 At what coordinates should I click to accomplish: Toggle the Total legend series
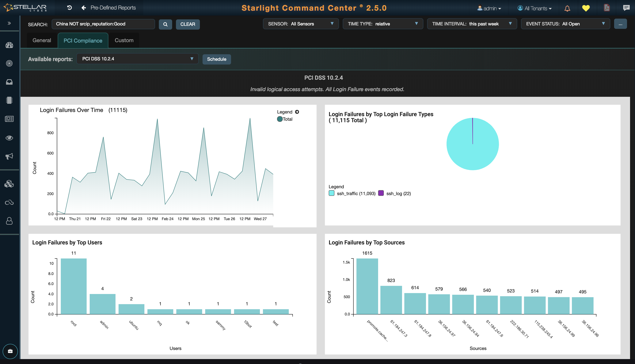pyautogui.click(x=285, y=119)
